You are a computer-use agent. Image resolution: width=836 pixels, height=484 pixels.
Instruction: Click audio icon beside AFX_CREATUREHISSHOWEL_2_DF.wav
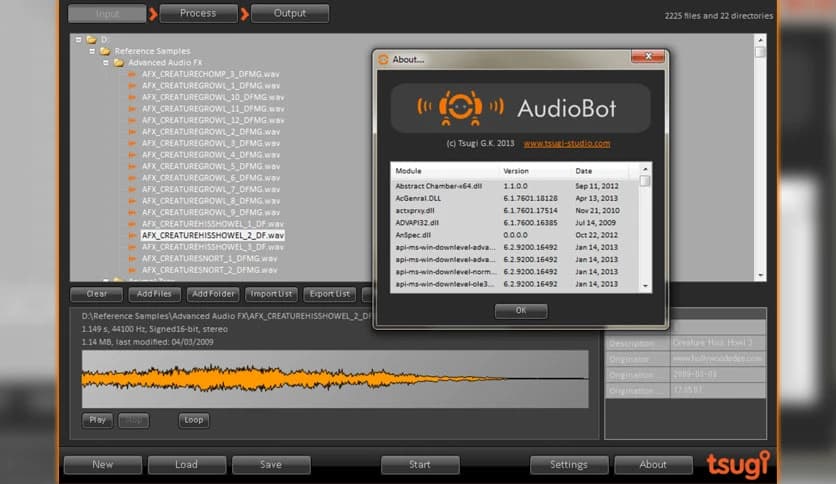coord(132,235)
